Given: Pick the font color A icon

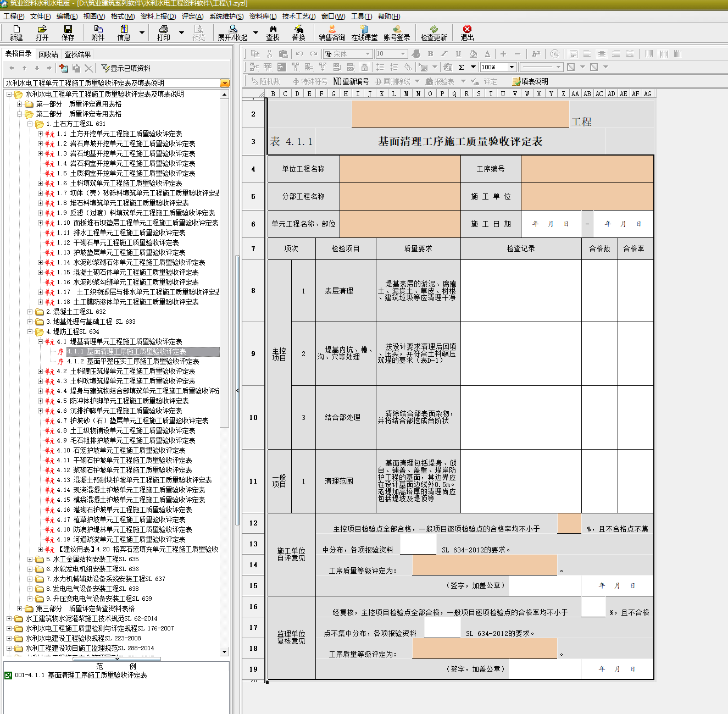Looking at the screenshot, I should coord(487,53).
